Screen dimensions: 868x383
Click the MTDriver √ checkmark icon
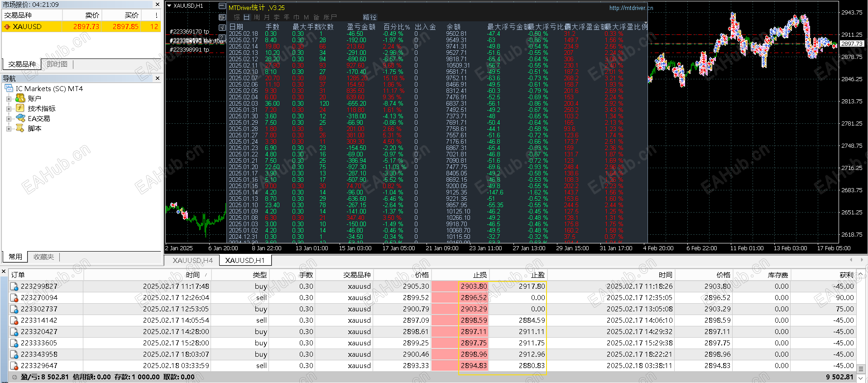[x=222, y=27]
